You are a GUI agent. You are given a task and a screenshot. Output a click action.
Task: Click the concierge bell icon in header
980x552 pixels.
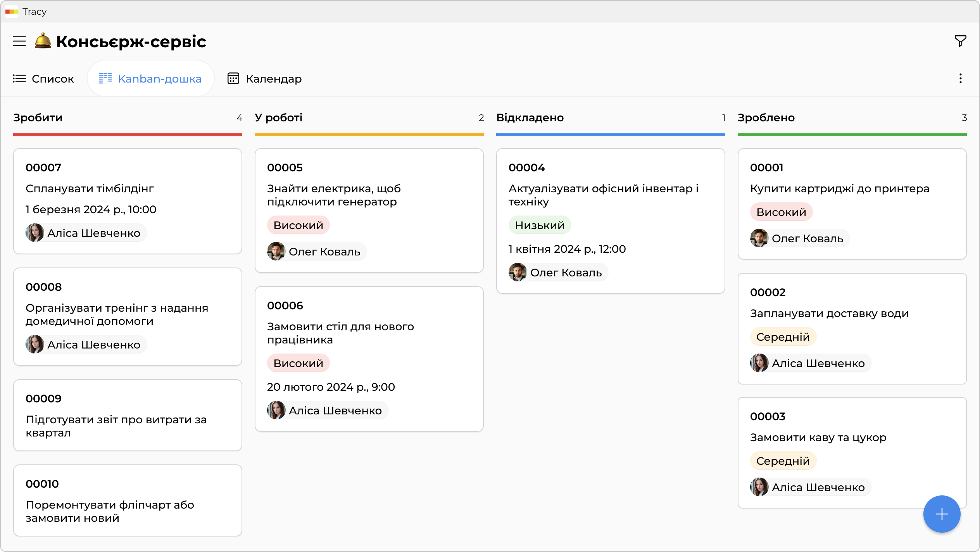(43, 41)
